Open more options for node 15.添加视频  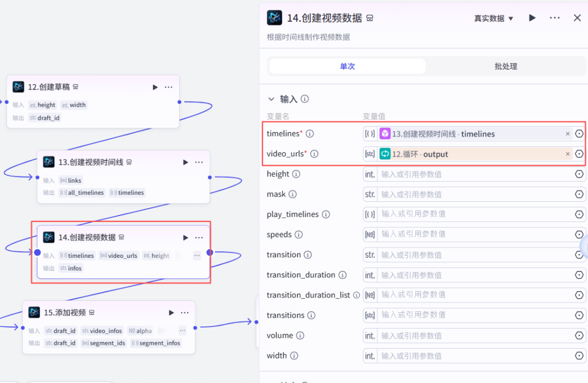click(185, 312)
